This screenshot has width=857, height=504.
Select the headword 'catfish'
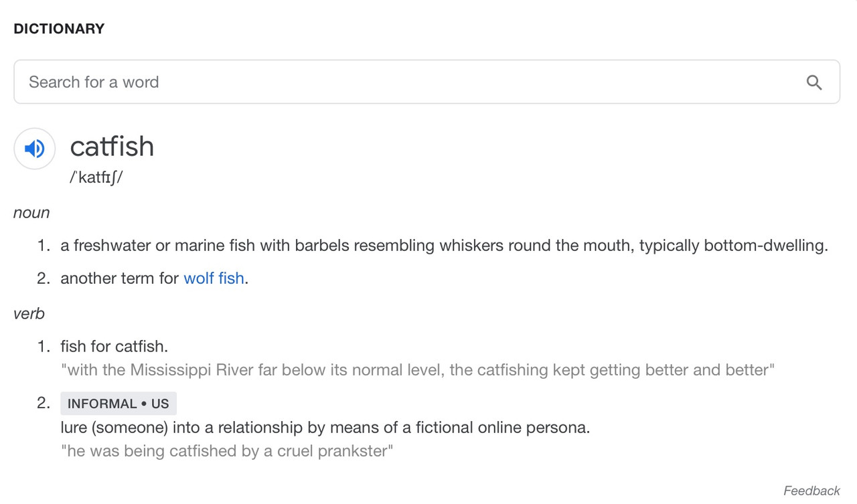point(112,147)
